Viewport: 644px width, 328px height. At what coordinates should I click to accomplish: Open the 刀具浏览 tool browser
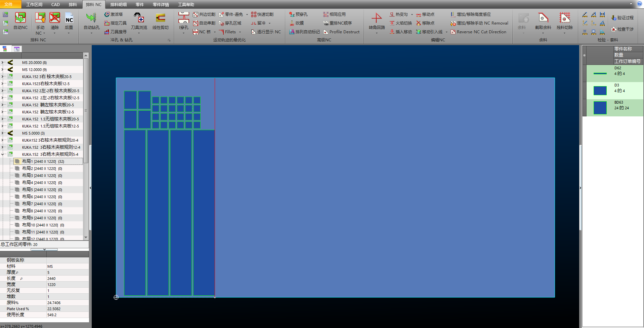click(139, 21)
